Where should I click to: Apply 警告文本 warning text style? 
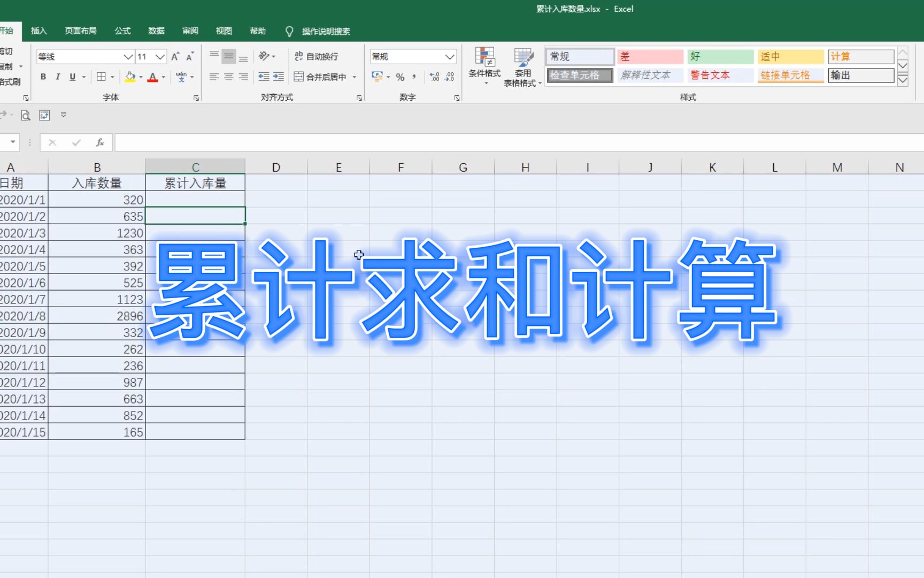click(x=720, y=75)
